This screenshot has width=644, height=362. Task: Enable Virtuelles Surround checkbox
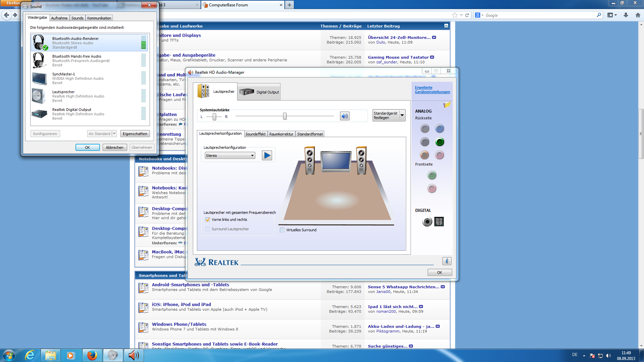(282, 230)
